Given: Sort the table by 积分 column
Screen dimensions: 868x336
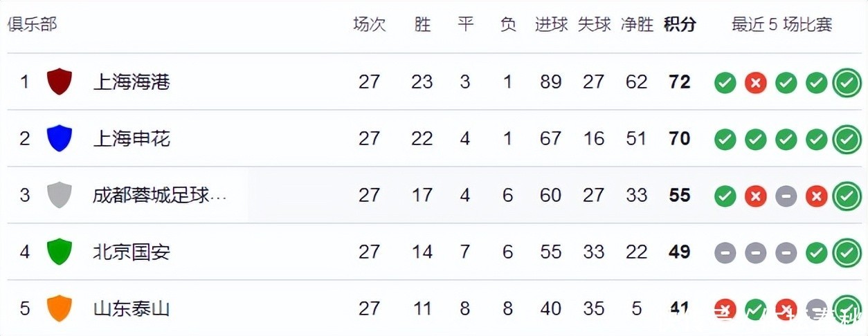Looking at the screenshot, I should [x=679, y=25].
